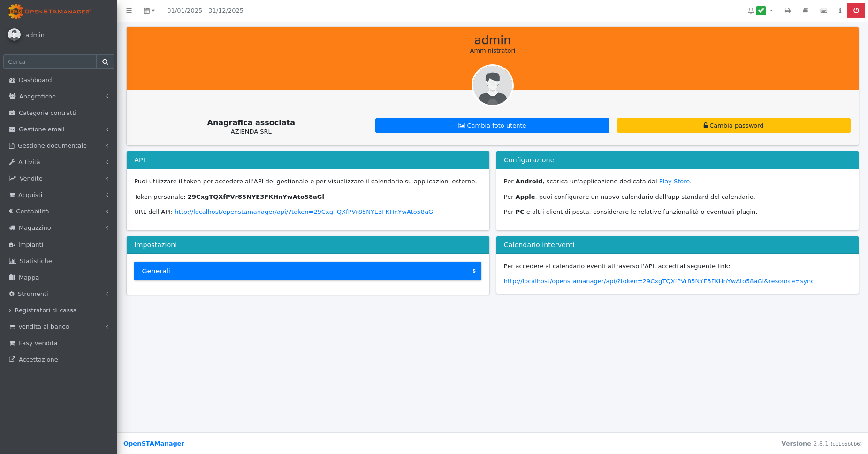Open the Play Store link
The image size is (868, 454).
tap(674, 181)
